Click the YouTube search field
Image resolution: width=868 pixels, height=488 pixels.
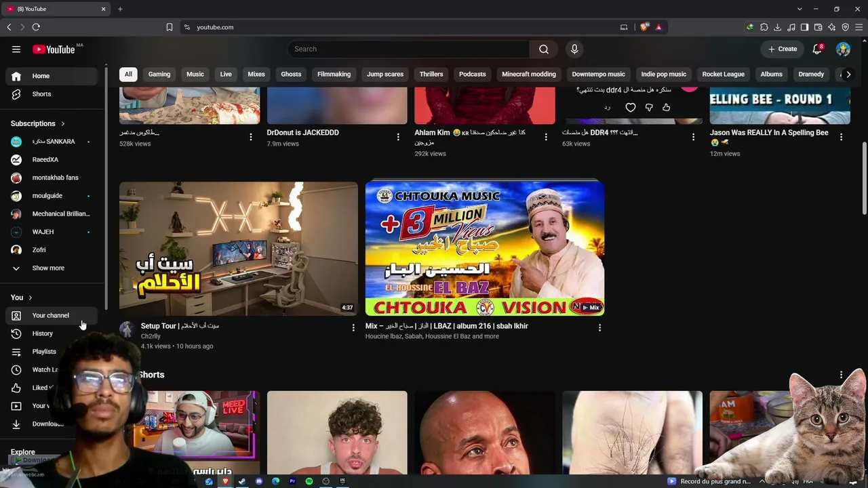tap(408, 49)
